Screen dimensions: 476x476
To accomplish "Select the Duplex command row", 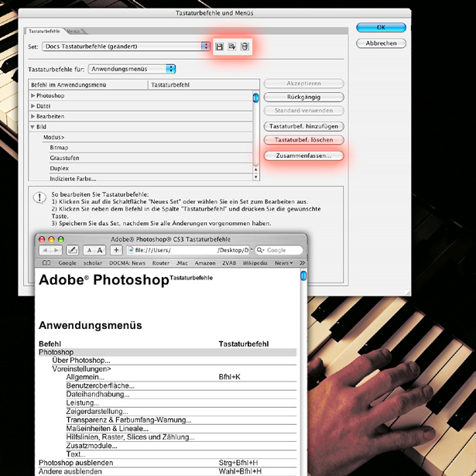I will 141,168.
